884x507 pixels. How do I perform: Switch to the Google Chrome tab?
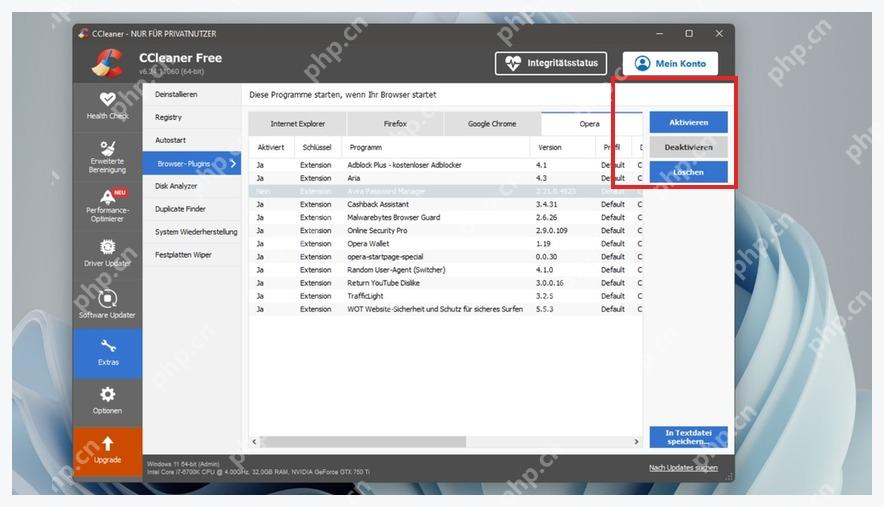click(492, 124)
